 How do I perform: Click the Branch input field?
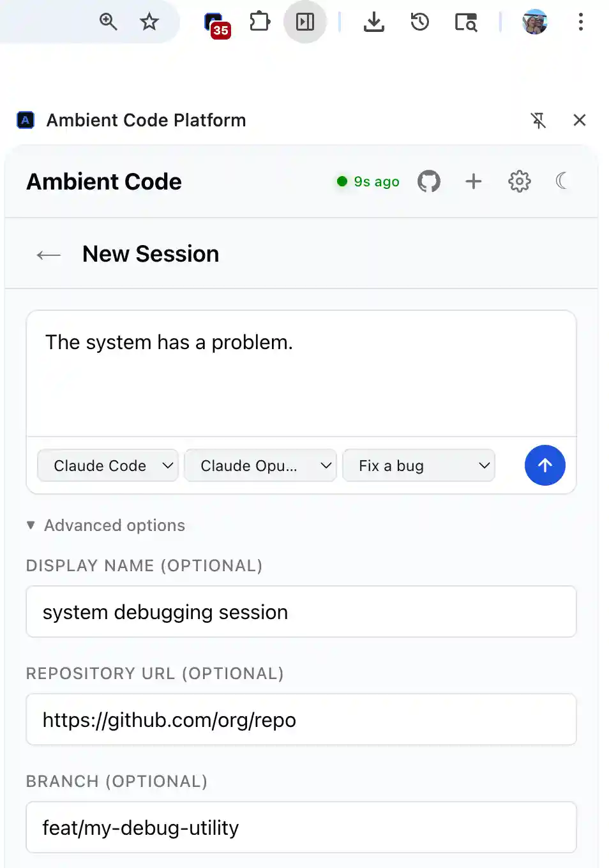301,828
